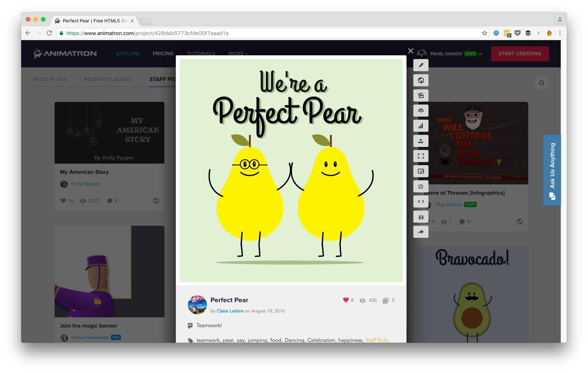Open the embed code icon
Image resolution: width=588 pixels, height=373 pixels.
coord(421,201)
